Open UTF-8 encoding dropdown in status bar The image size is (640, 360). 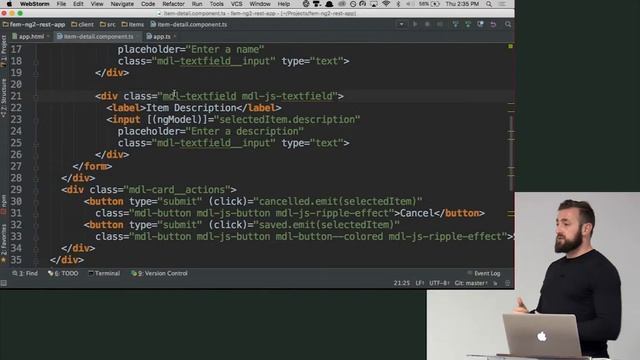coord(439,283)
